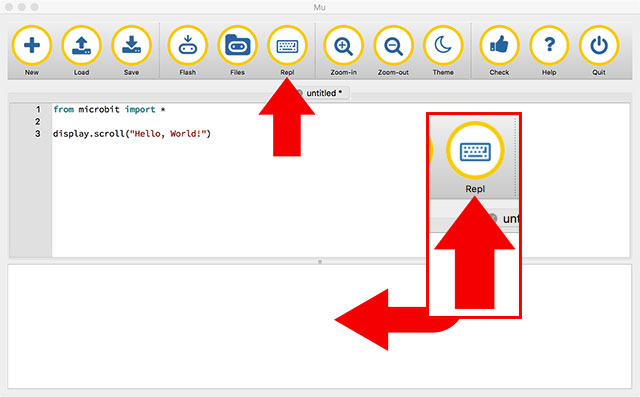This screenshot has width=640, height=397.
Task: Click line number 2 in gutter
Action: pyautogui.click(x=38, y=122)
